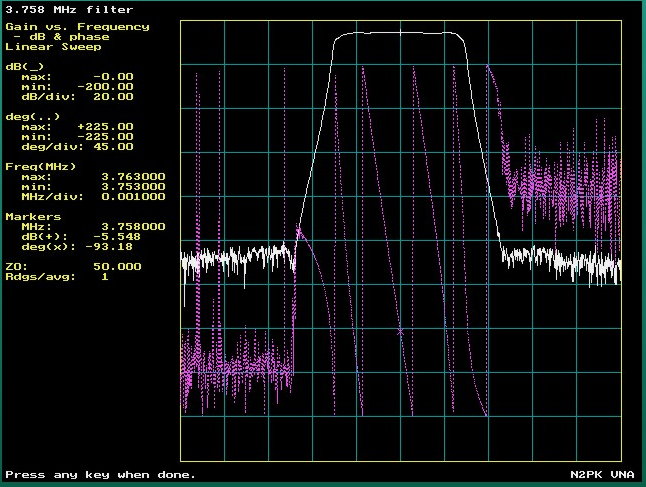
Task: Select the "Gain vs. Frequency" heading
Action: [x=77, y=27]
